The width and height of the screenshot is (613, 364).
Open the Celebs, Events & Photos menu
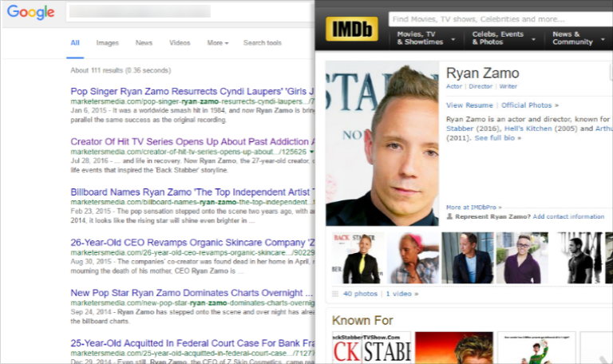(504, 38)
